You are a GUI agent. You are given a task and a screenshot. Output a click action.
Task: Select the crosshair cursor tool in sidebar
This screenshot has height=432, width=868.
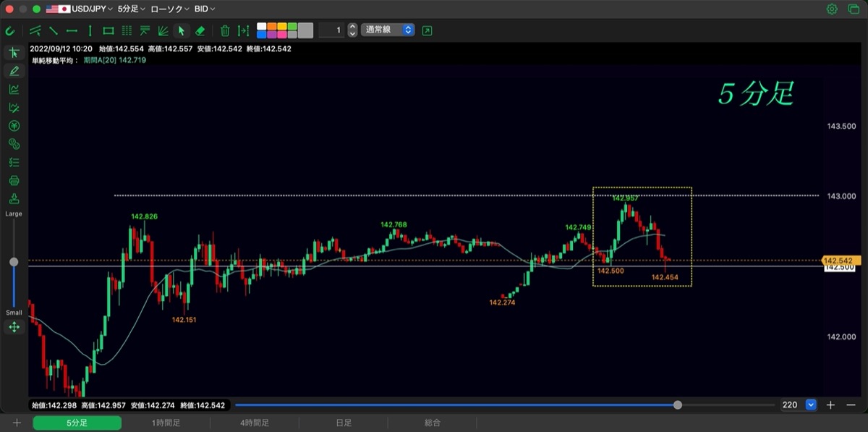click(x=14, y=53)
